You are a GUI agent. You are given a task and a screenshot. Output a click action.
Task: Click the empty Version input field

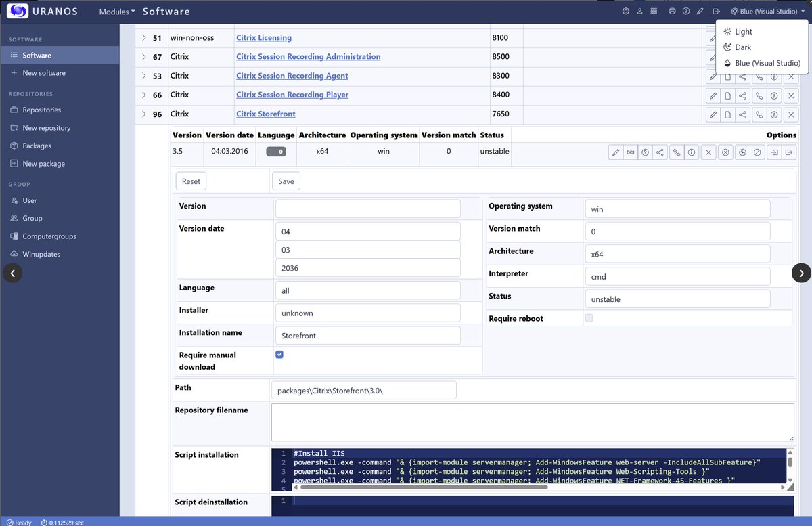tap(368, 209)
